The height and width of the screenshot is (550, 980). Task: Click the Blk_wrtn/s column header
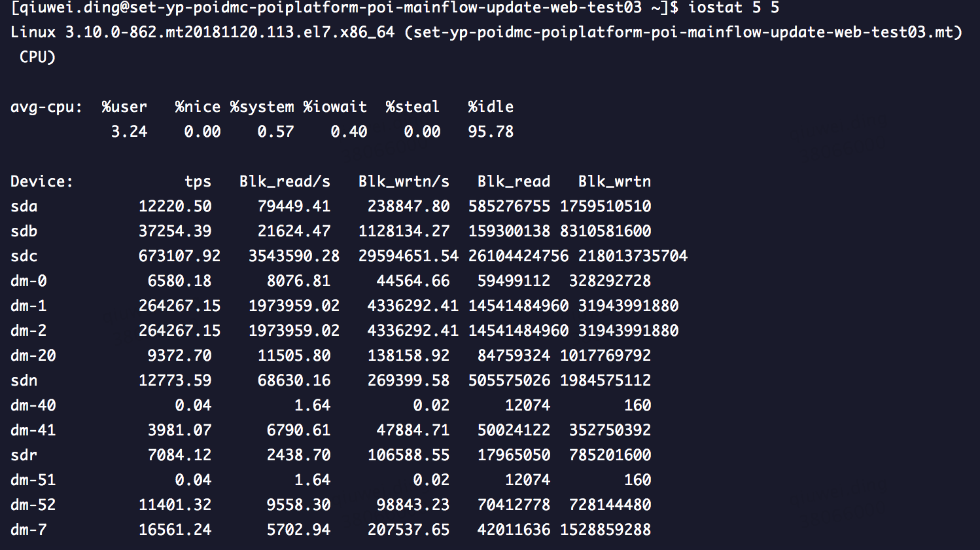coord(404,181)
